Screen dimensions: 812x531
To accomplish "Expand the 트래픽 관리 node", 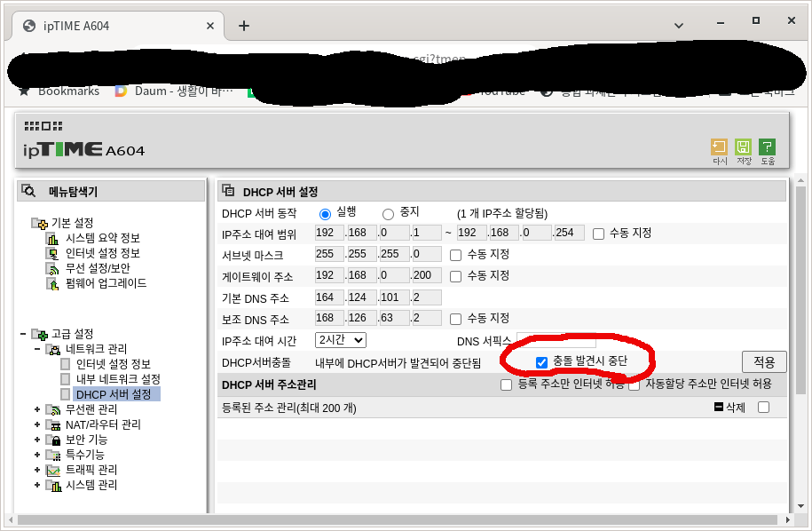I will point(37,471).
